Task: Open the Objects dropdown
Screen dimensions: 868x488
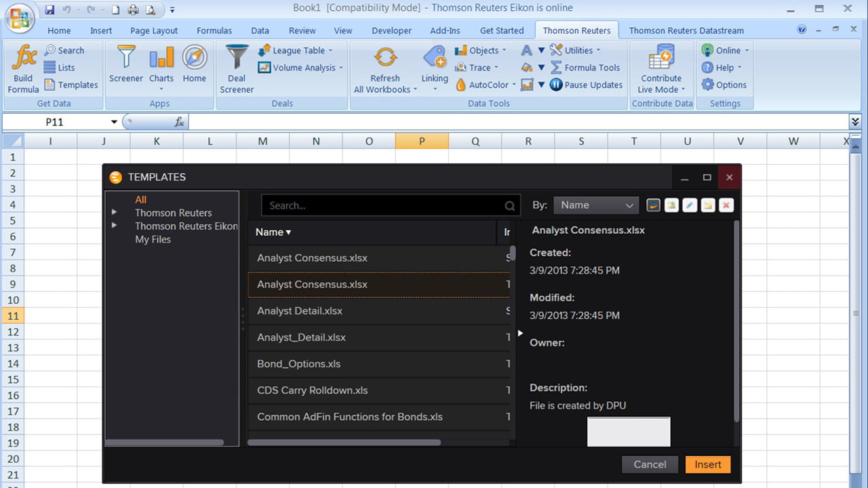Action: point(480,50)
